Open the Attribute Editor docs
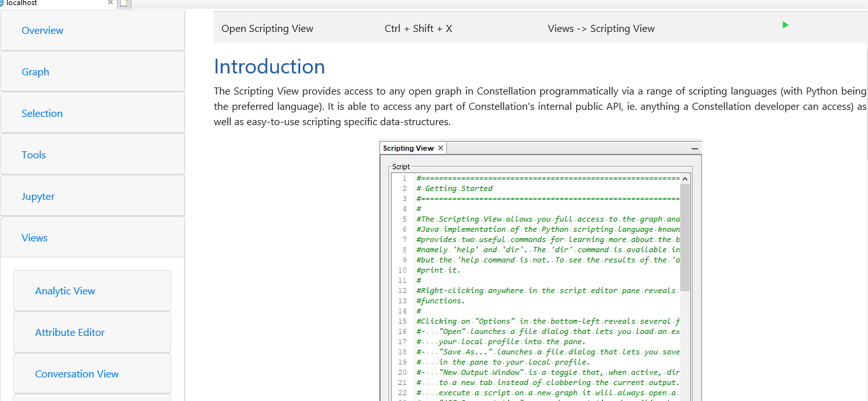868x401 pixels. (70, 332)
